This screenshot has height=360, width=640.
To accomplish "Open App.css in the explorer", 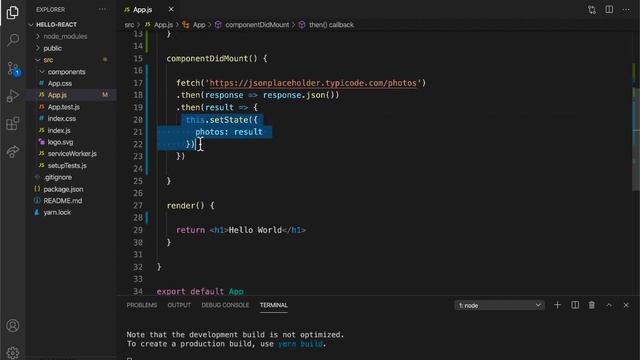I will tap(60, 83).
